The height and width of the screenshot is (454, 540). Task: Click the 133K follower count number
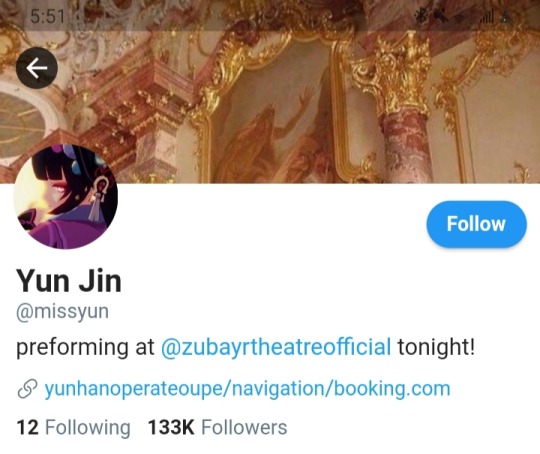pyautogui.click(x=171, y=427)
